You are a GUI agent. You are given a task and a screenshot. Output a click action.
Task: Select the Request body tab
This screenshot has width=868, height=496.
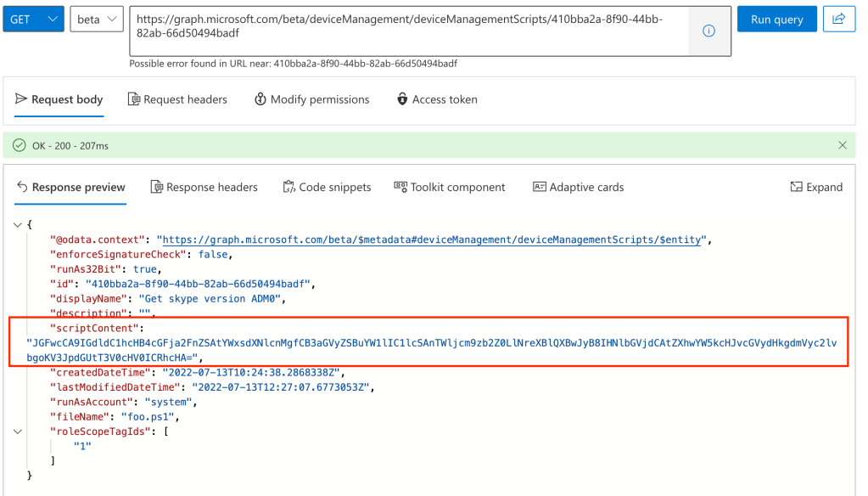(59, 99)
